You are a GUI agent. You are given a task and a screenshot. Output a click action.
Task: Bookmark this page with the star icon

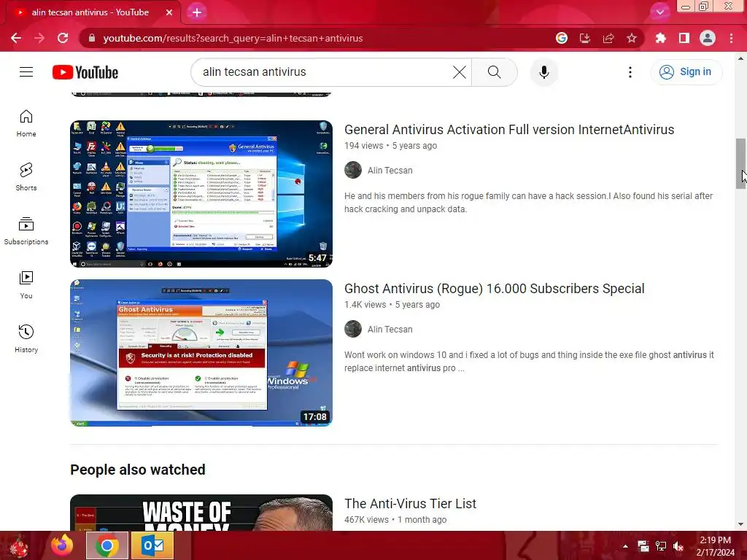[x=631, y=38]
